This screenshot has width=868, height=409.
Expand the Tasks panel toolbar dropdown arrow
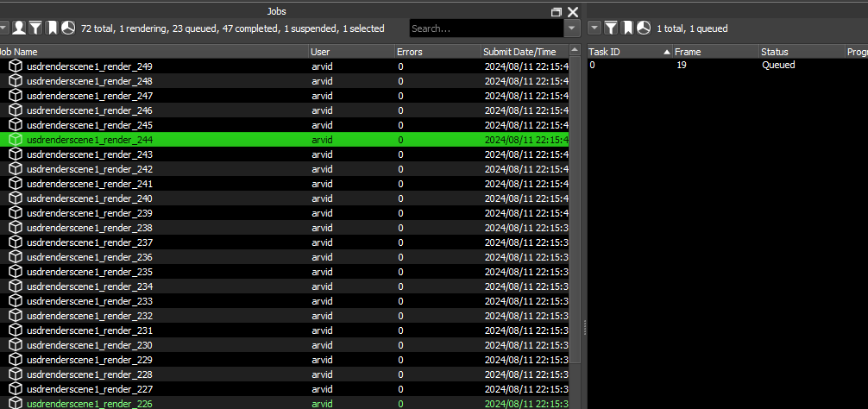tap(594, 28)
